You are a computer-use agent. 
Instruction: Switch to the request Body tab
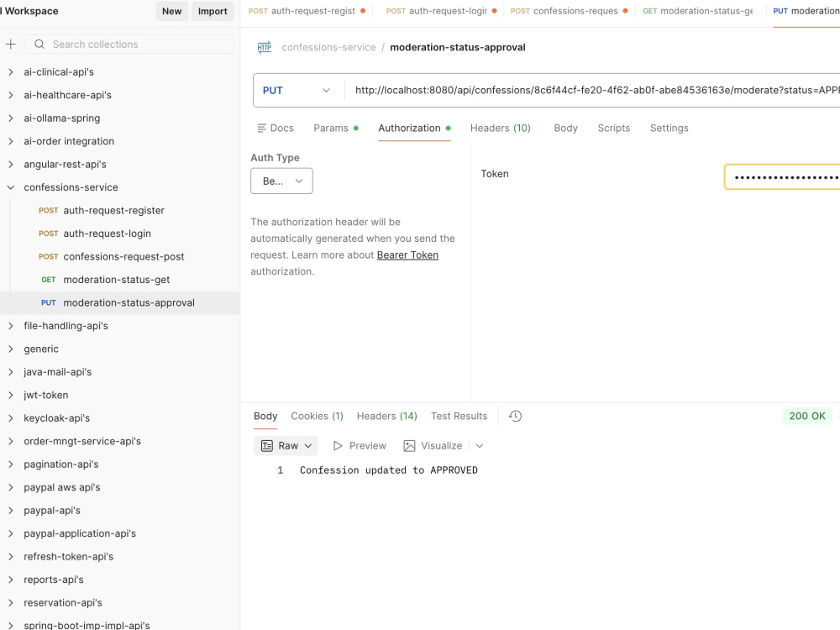(565, 128)
